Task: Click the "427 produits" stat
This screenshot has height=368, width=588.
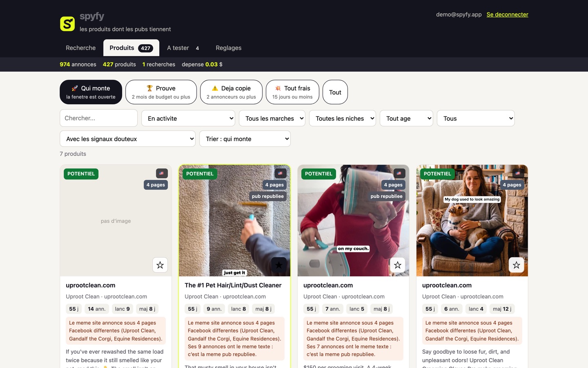Action: coord(119,64)
